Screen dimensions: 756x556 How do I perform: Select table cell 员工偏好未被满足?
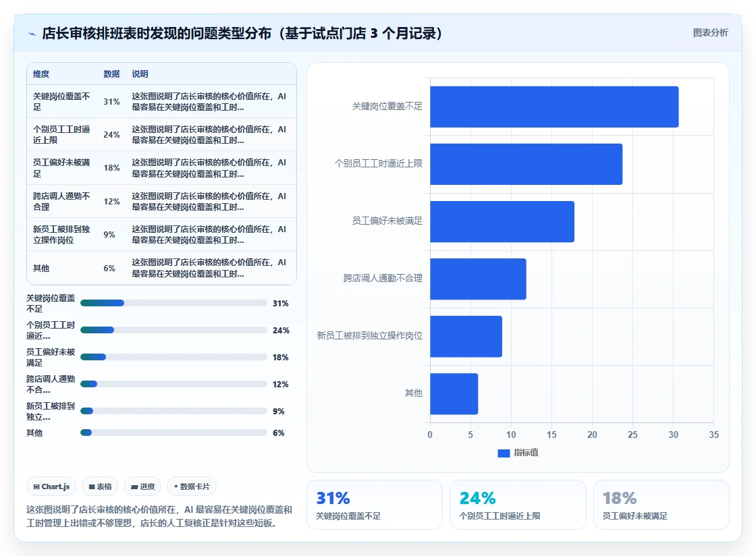[x=61, y=167]
